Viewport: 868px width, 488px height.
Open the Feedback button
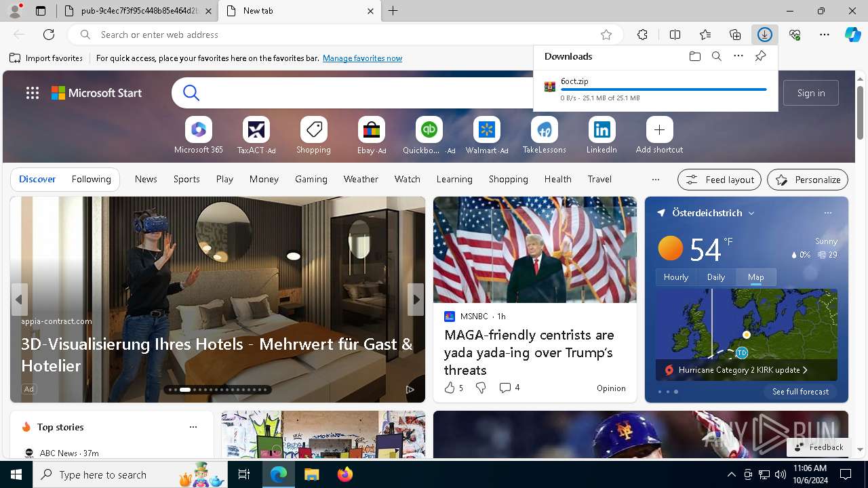[819, 447]
